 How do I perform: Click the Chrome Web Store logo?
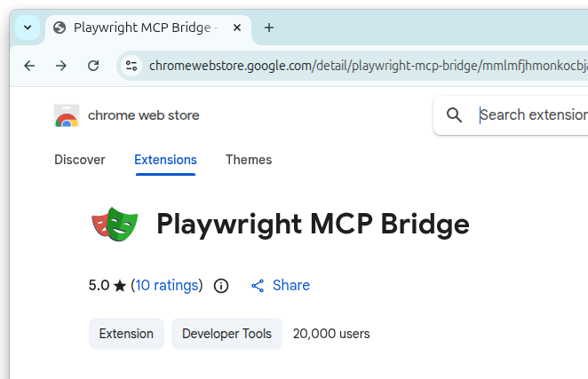click(67, 115)
